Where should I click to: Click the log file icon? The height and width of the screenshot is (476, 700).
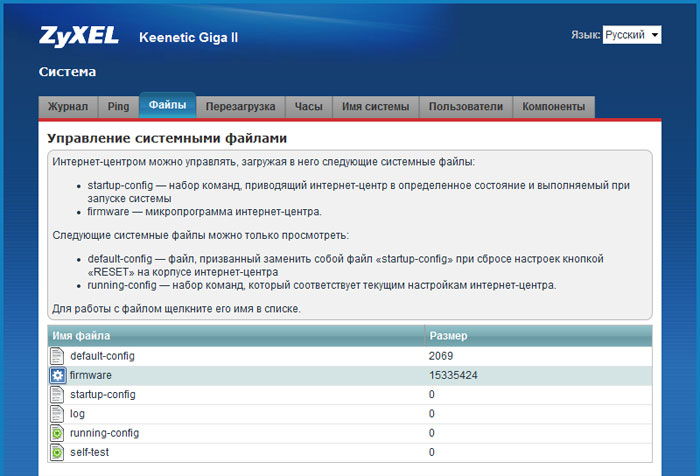coord(57,413)
